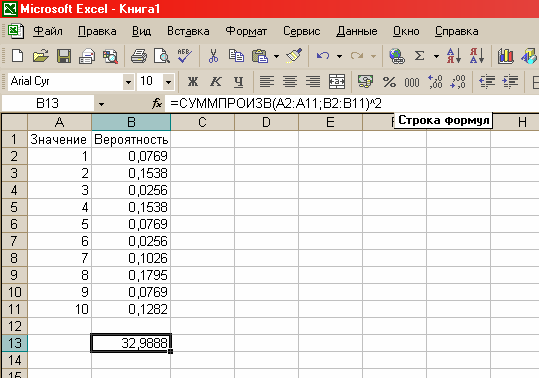
Task: Select column A header
Action: 59,122
